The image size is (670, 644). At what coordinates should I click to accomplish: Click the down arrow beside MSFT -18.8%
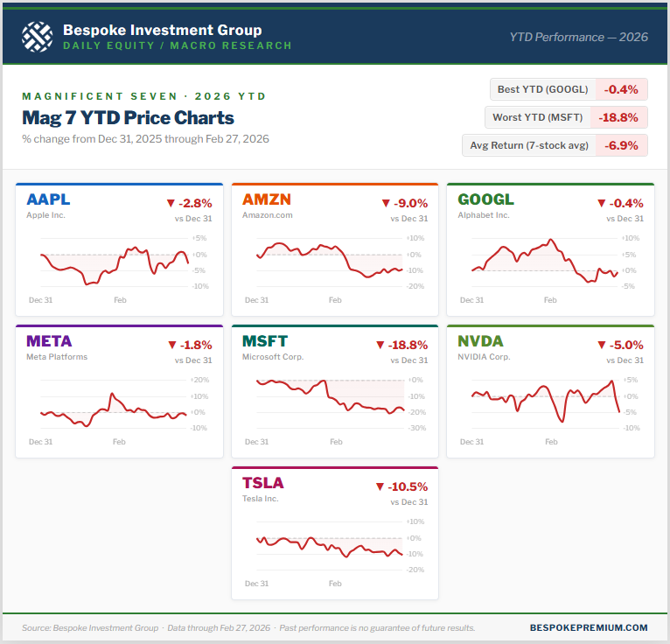click(x=380, y=345)
